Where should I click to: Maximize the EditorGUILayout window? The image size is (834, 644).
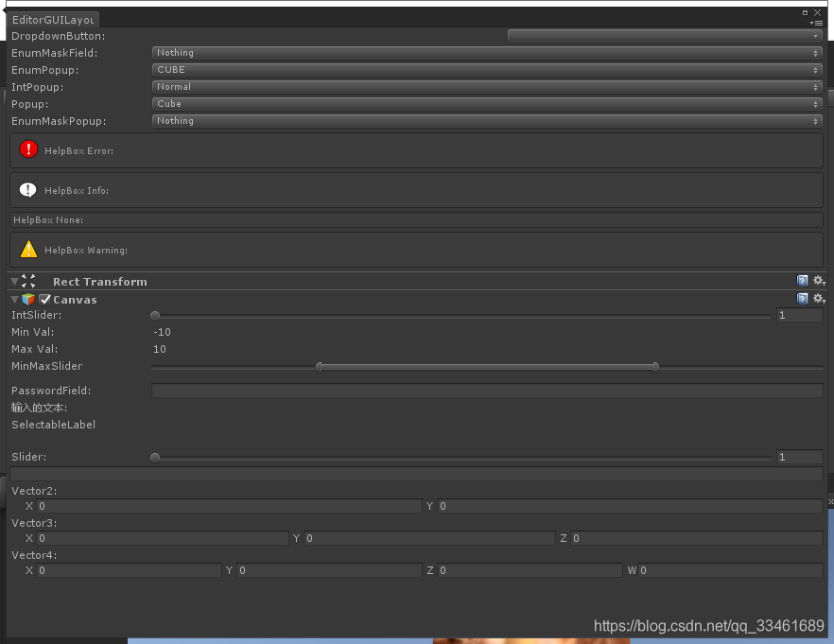[805, 12]
